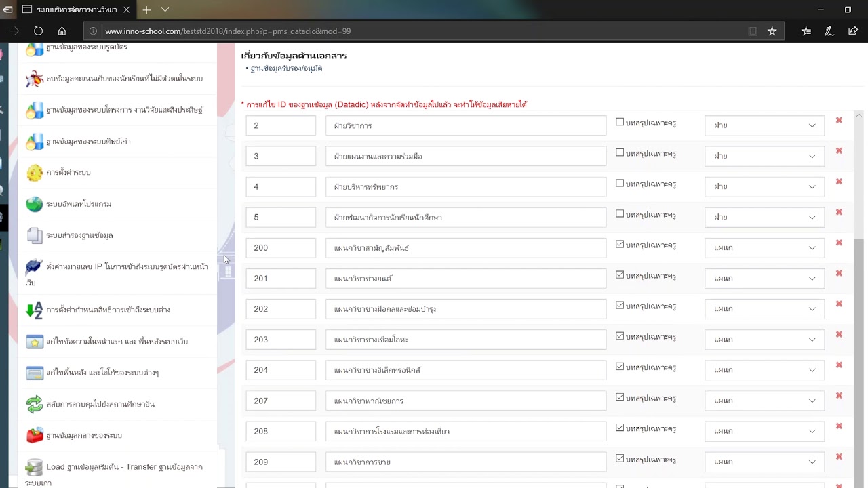Open a new browser tab
The height and width of the screenshot is (488, 868).
click(x=146, y=9)
